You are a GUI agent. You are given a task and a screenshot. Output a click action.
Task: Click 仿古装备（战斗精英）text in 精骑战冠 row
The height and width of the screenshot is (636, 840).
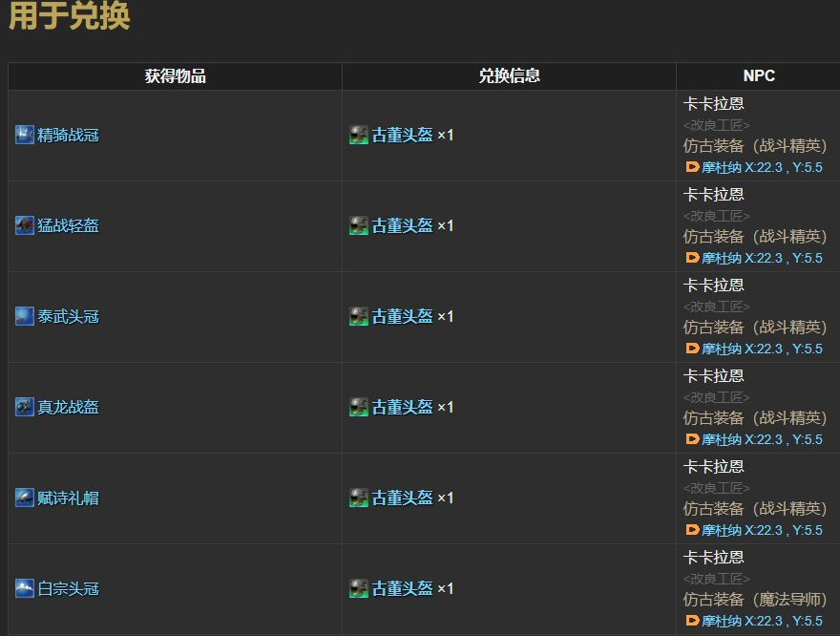point(755,146)
